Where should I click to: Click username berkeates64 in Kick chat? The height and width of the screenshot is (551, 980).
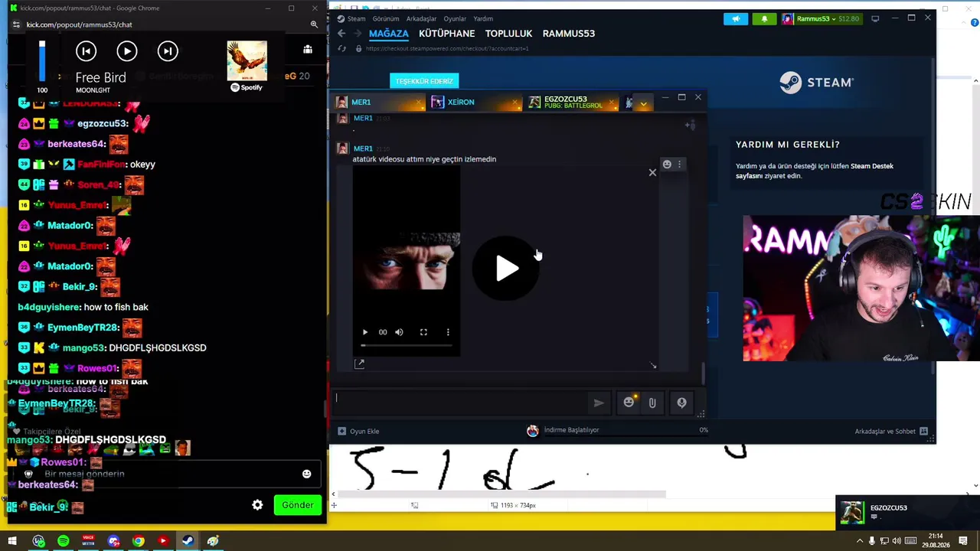pyautogui.click(x=77, y=144)
